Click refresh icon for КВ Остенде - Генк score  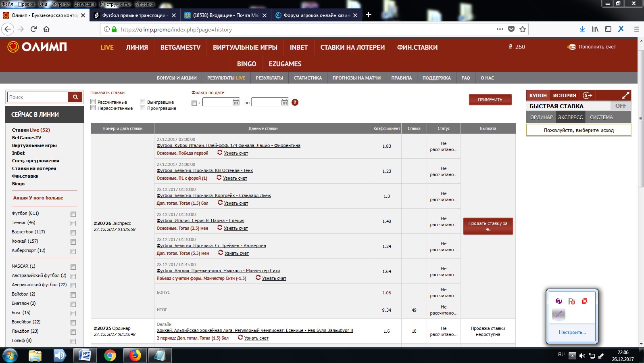pos(219,178)
